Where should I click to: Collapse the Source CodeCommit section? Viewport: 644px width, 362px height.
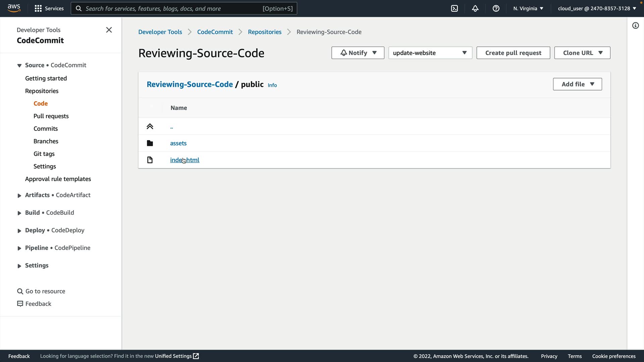pos(19,65)
